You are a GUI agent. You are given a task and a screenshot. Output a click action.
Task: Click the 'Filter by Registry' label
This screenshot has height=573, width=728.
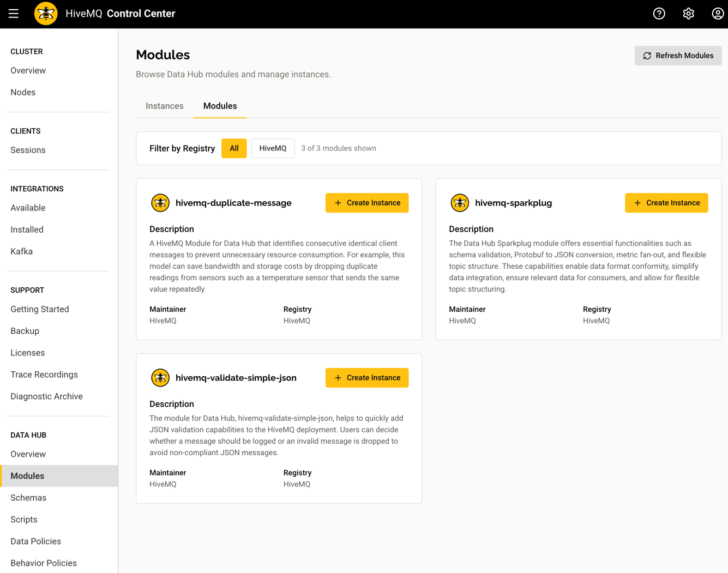(x=182, y=148)
